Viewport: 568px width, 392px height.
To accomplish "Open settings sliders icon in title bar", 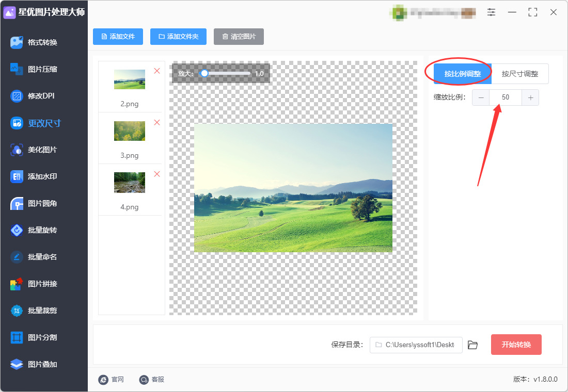I will tap(491, 12).
